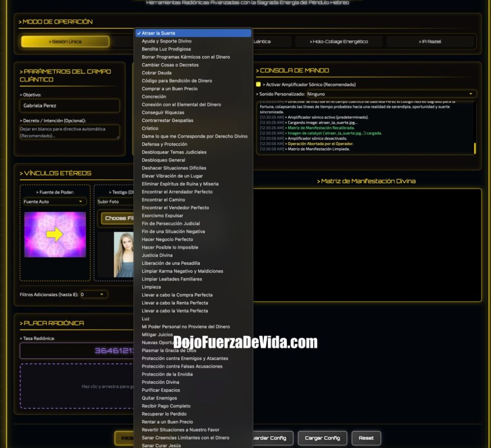Click the Objetivo field with Gabriela Perez
This screenshot has height=448, width=491.
[x=70, y=106]
